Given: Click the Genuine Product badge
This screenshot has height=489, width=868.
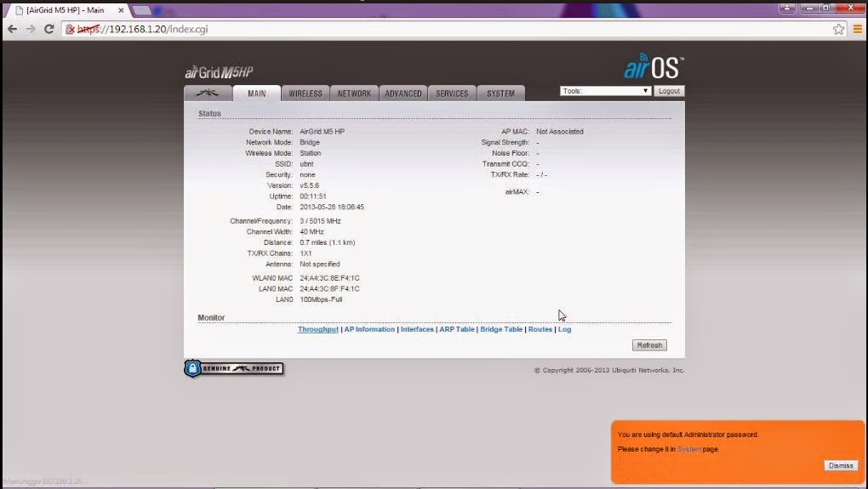Looking at the screenshot, I should (x=234, y=368).
